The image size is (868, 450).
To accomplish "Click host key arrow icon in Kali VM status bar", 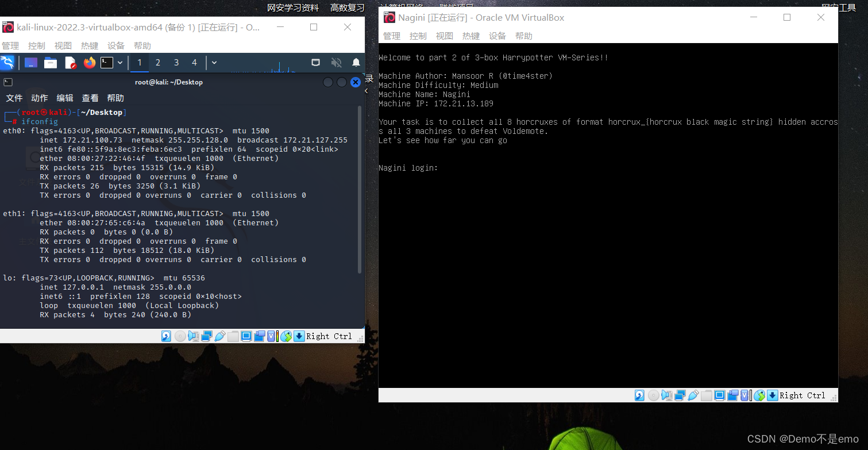I will pyautogui.click(x=299, y=336).
